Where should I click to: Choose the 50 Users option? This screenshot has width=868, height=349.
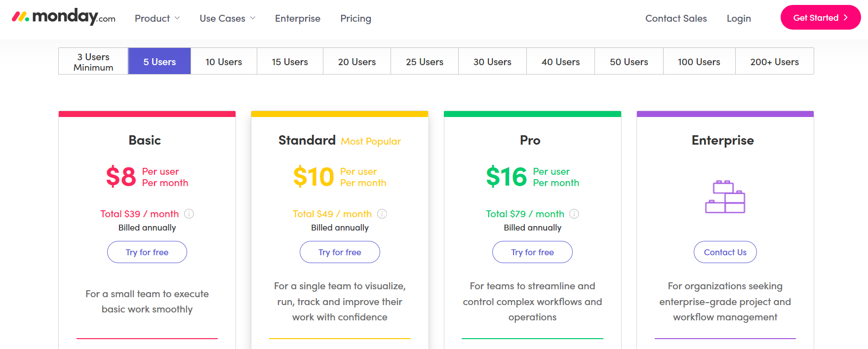tap(629, 61)
